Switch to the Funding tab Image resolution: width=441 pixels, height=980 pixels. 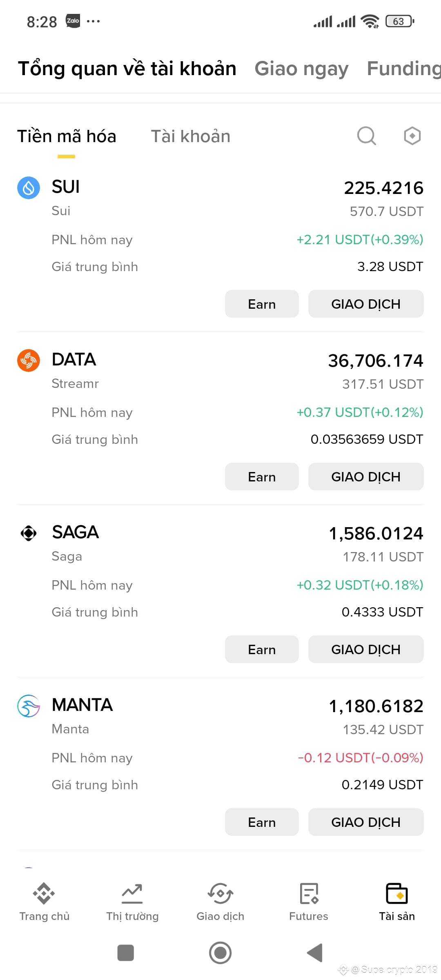(x=404, y=69)
